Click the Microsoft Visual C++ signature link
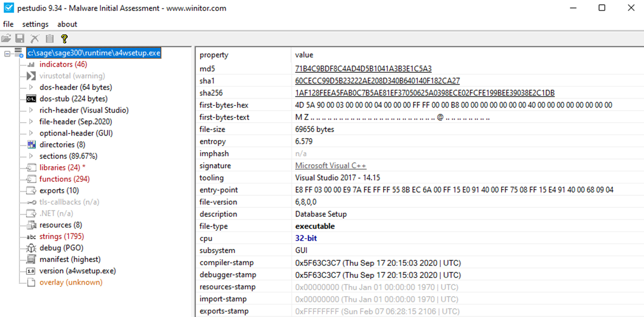 [x=331, y=165]
